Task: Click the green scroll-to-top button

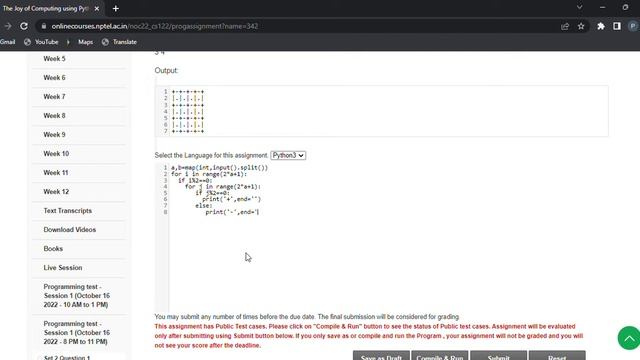Action: (629, 338)
